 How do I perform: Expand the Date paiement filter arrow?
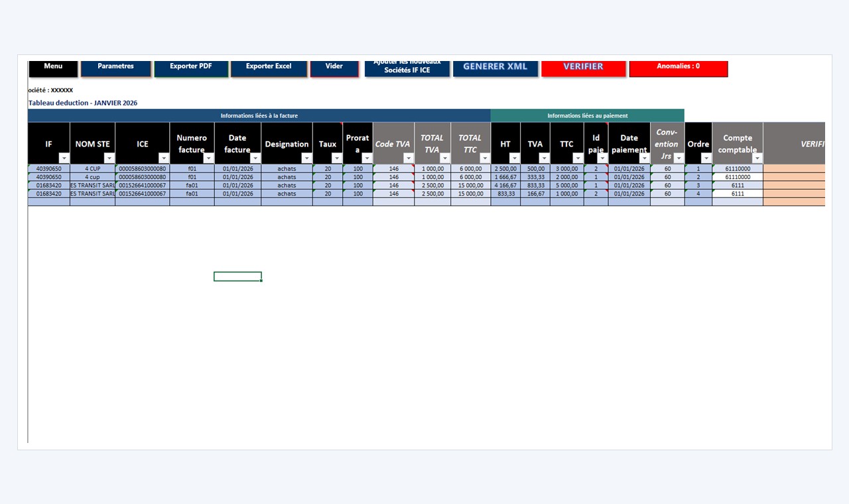click(645, 158)
